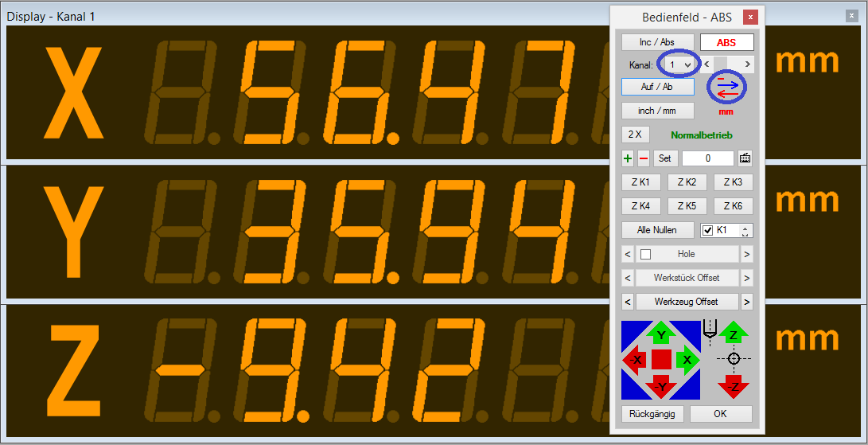Click the green Z up arrow

click(734, 334)
